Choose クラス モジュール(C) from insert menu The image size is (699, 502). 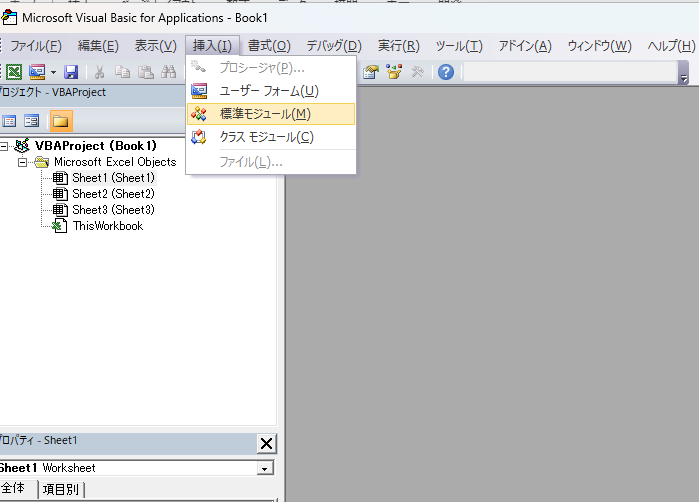271,137
